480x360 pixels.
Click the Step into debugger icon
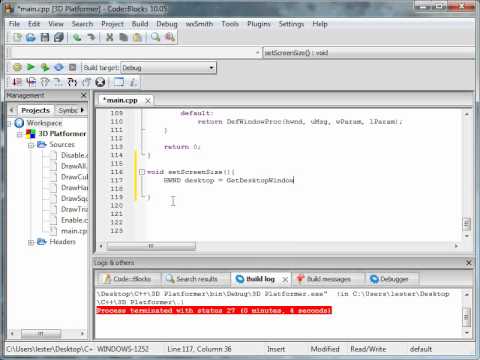pos(72,82)
